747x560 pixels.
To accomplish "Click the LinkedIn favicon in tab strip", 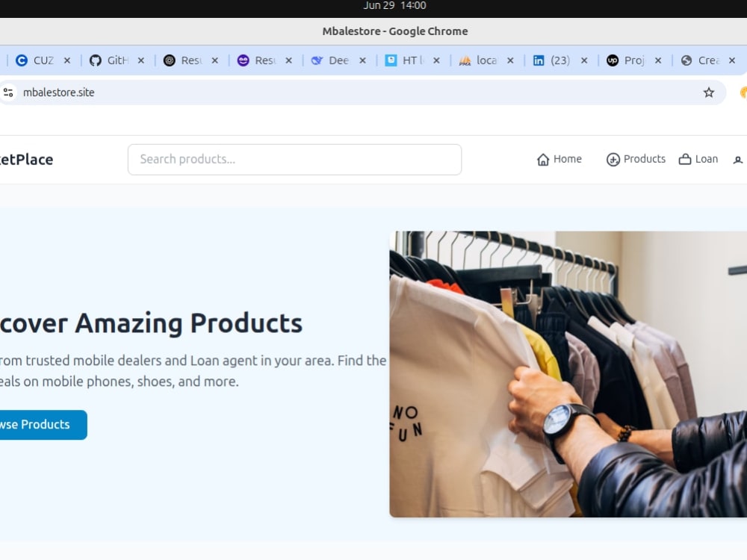I will [539, 60].
